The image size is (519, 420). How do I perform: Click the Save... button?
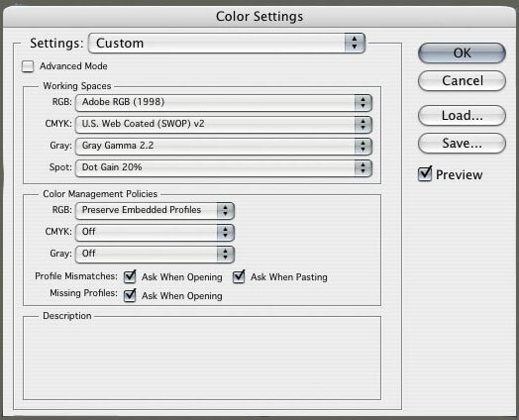pos(462,144)
